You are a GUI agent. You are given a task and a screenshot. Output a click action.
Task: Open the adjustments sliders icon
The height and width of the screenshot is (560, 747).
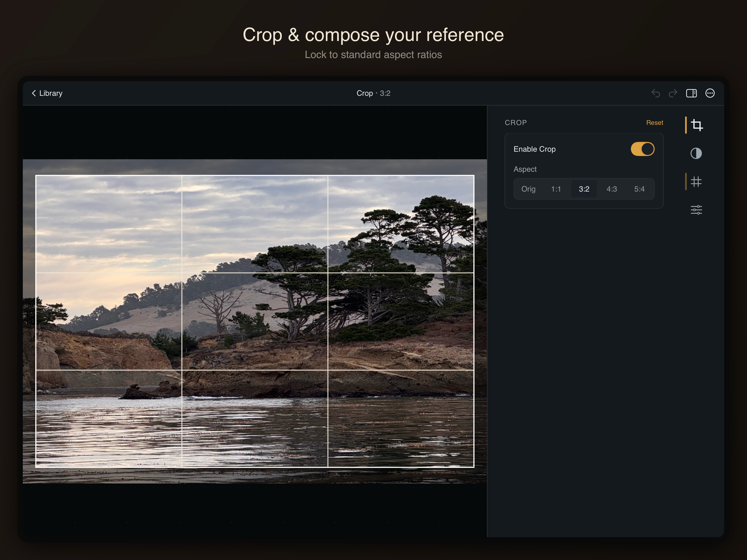696,210
